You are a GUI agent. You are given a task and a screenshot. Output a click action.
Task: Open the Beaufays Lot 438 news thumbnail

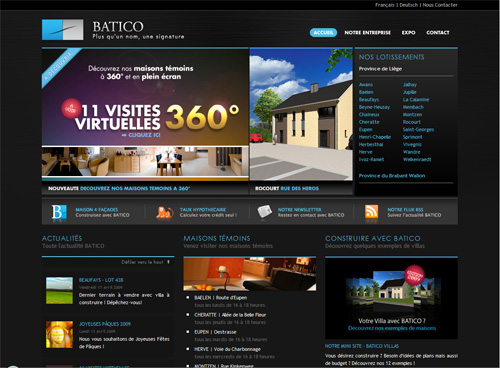point(59,290)
